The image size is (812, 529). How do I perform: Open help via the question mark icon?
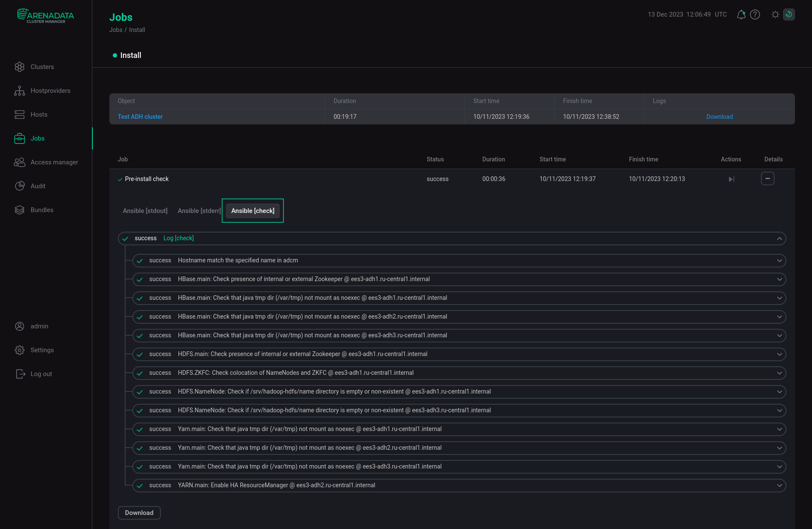pyautogui.click(x=755, y=14)
